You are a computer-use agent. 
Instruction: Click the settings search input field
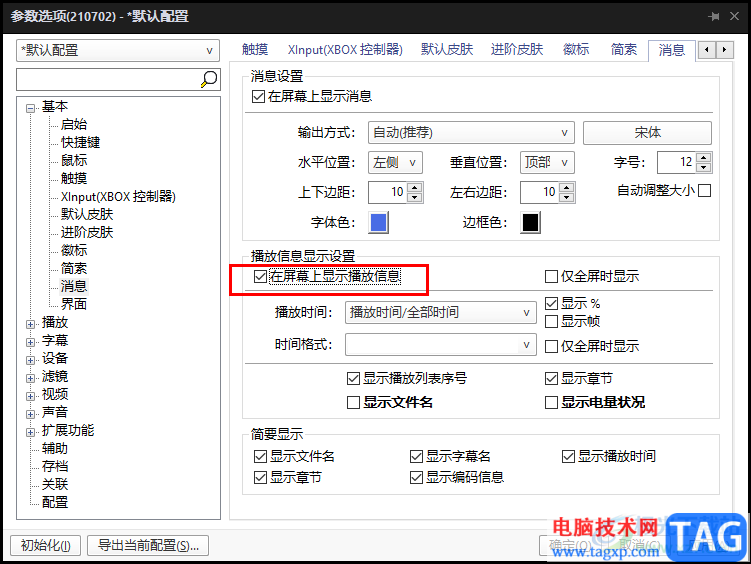pos(108,79)
